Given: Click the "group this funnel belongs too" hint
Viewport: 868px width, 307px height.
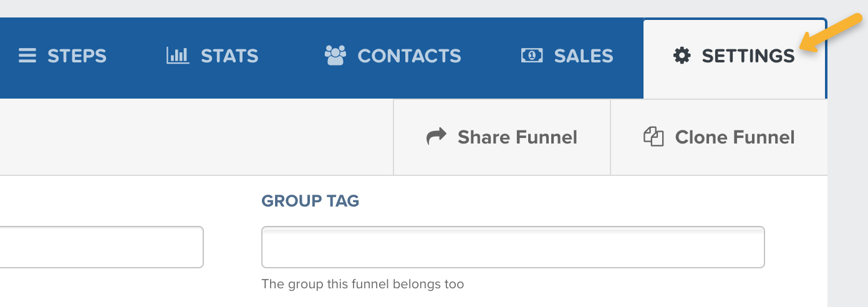Looking at the screenshot, I should [x=362, y=285].
